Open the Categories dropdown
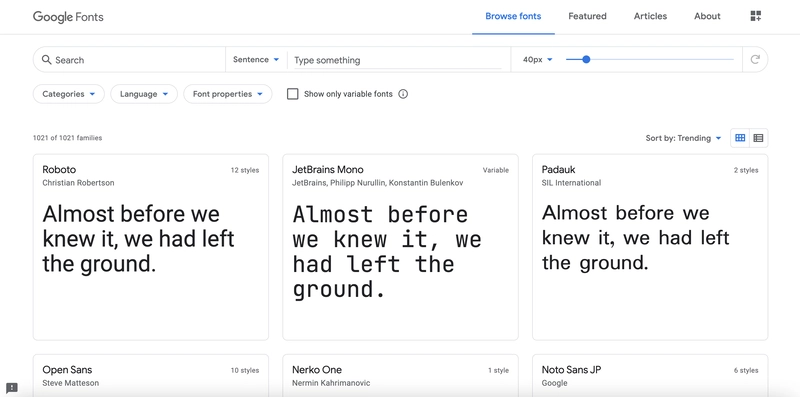 coord(68,94)
